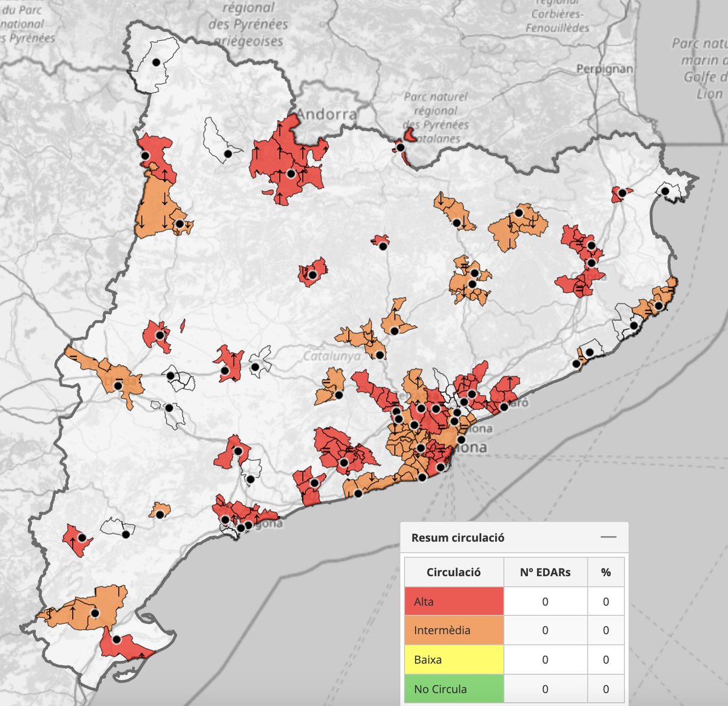The height and width of the screenshot is (706, 728).
Task: Click the Resum circulació panel title
Action: pyautogui.click(x=458, y=537)
